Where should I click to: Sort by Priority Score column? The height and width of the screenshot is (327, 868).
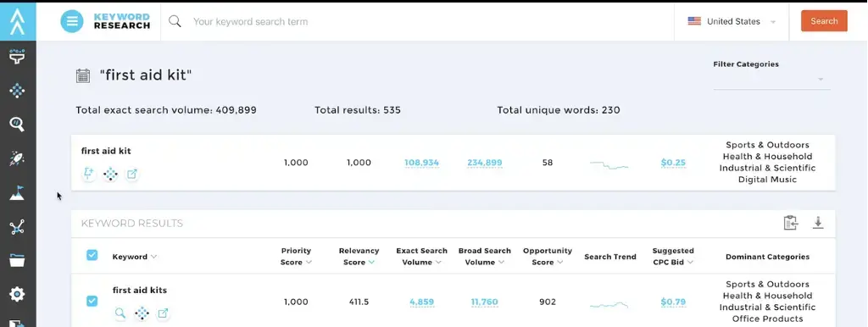pyautogui.click(x=296, y=256)
